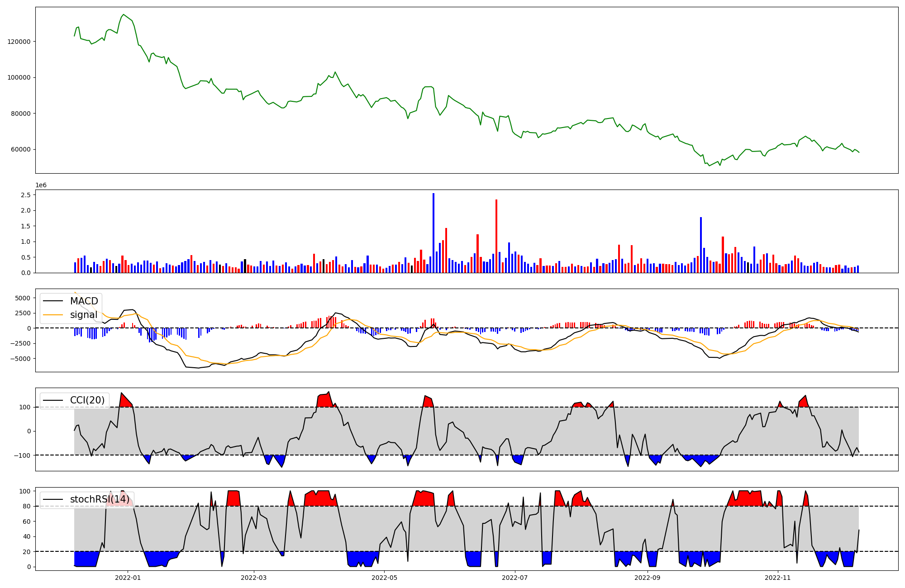Click the 2022-05 date axis label
905x588 pixels.
(384, 578)
